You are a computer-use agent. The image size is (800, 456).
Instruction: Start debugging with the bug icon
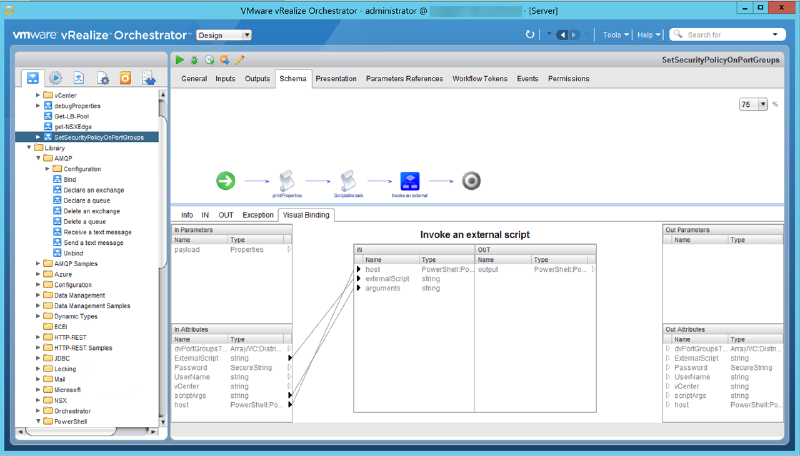click(x=194, y=60)
